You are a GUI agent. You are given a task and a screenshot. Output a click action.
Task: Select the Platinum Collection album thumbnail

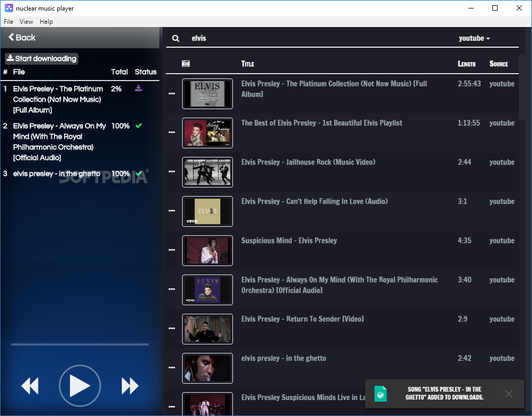(x=208, y=94)
